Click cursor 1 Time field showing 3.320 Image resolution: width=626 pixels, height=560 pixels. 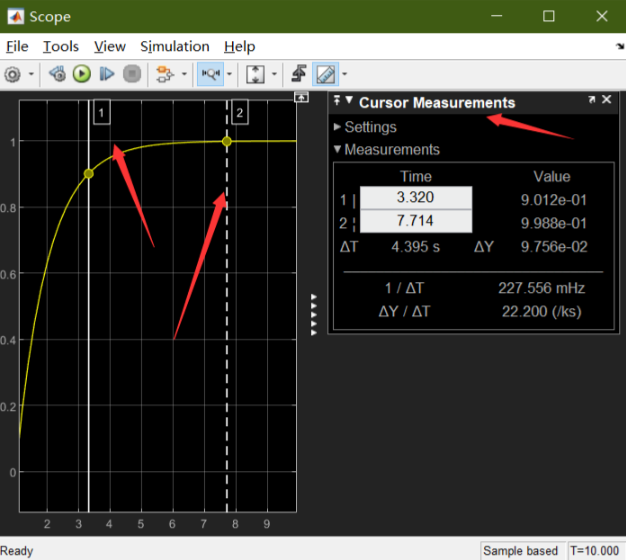pos(416,197)
